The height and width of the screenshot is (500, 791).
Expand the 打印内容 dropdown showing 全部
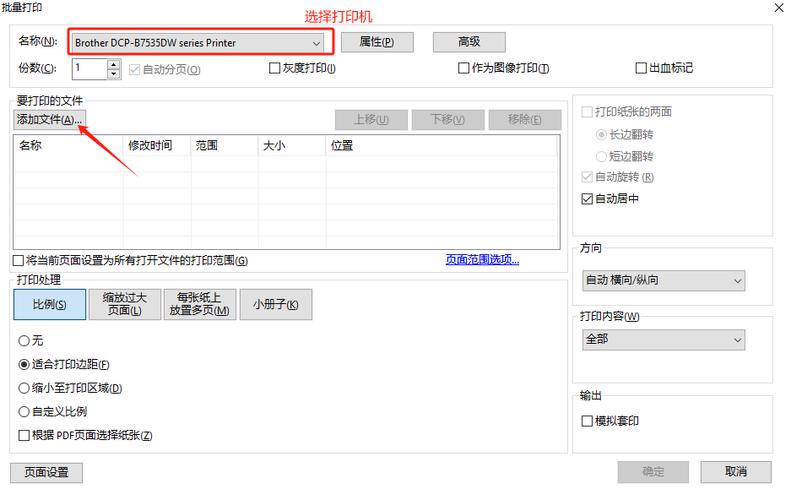[x=663, y=340]
